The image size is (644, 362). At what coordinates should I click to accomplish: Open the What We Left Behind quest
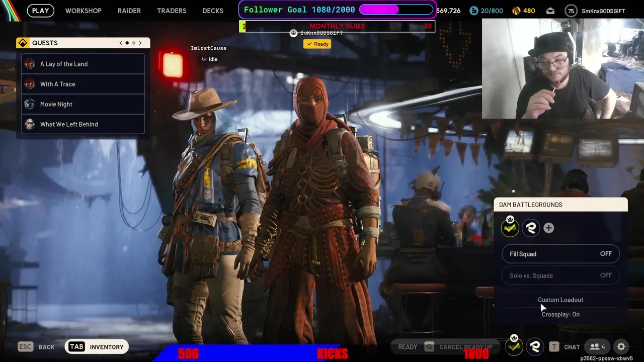pos(83,124)
